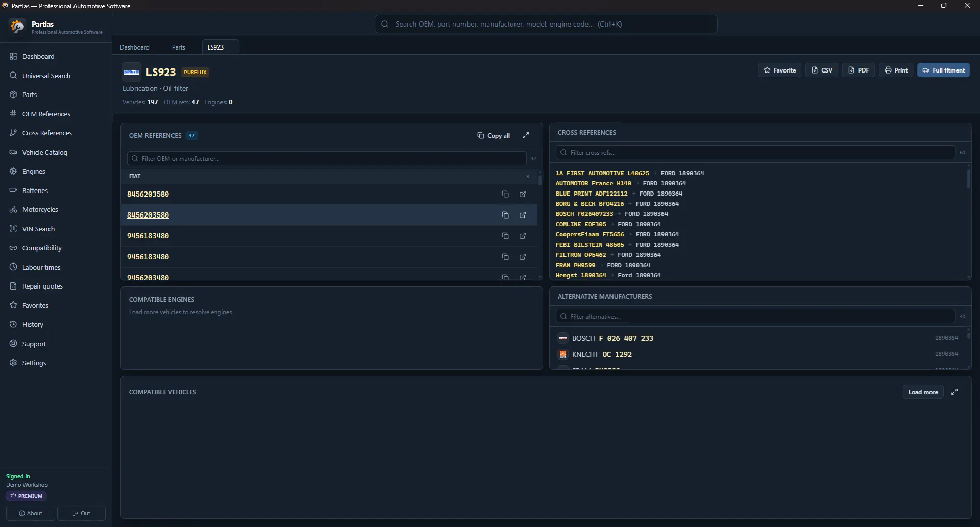Select FILTRON OP5462 cross reference
This screenshot has width=980, height=527.
[x=581, y=255]
